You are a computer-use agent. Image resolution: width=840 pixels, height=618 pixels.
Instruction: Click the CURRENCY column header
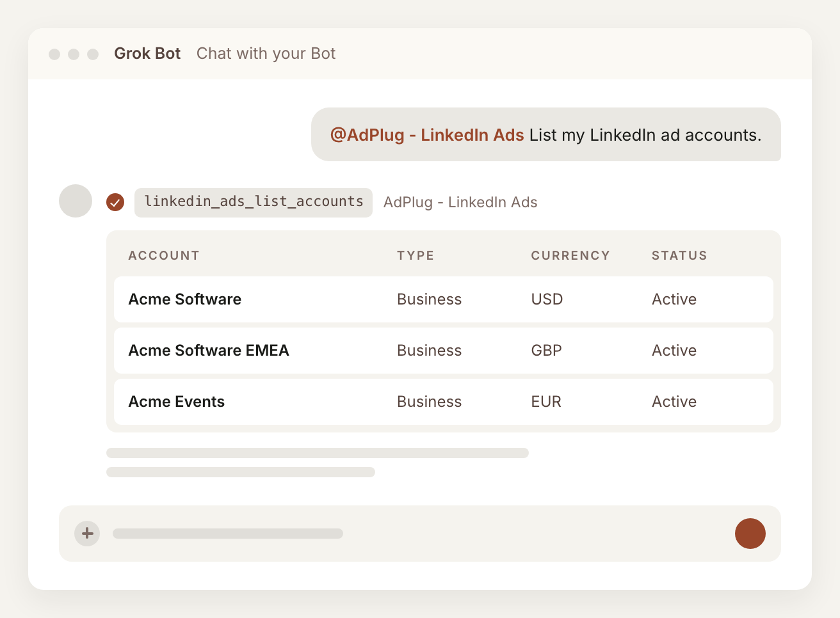[x=570, y=255]
